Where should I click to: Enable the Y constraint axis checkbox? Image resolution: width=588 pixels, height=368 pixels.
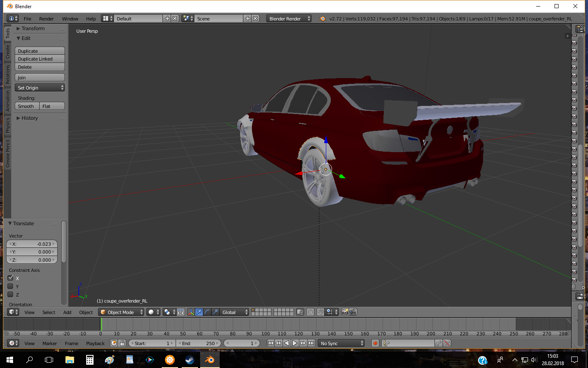click(11, 286)
